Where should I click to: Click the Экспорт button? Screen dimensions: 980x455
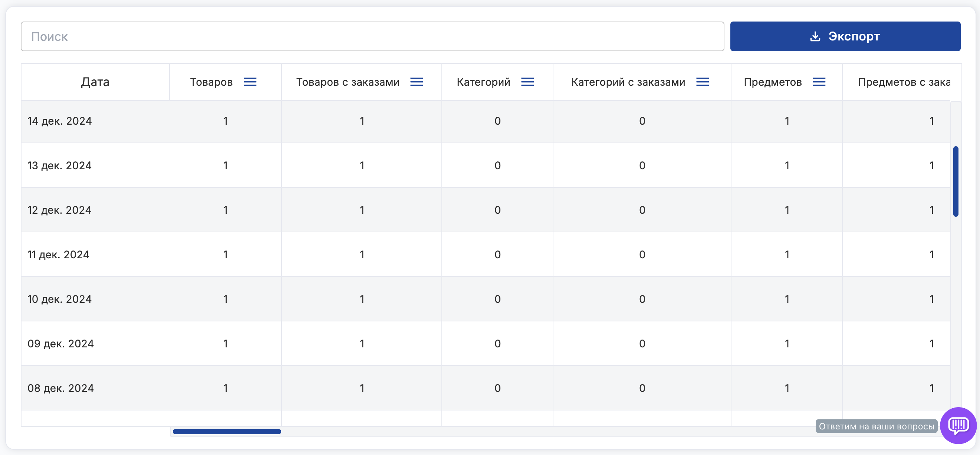[845, 36]
